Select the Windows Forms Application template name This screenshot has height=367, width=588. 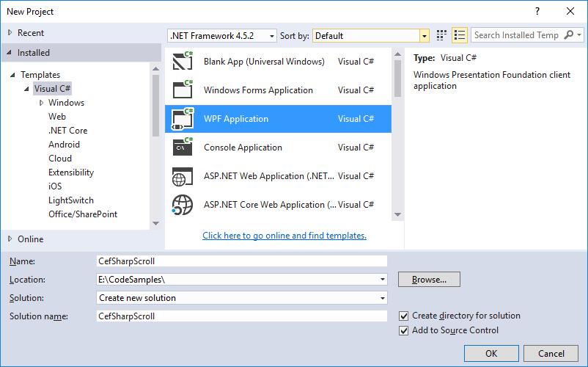258,90
